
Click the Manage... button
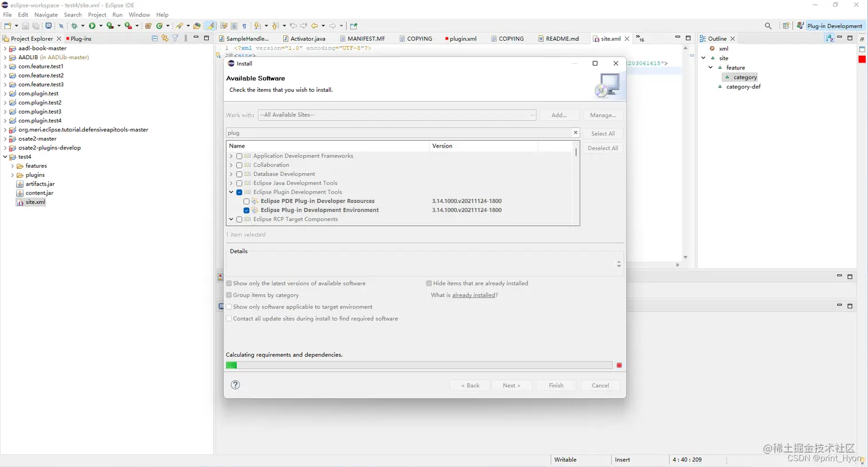[x=603, y=115]
